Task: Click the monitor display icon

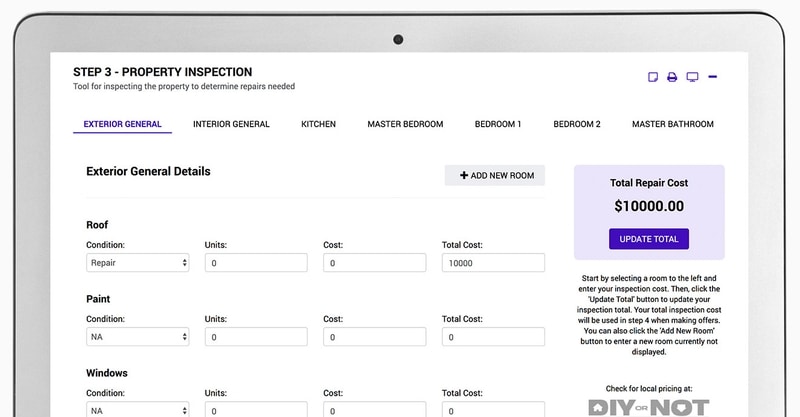Action: point(692,77)
